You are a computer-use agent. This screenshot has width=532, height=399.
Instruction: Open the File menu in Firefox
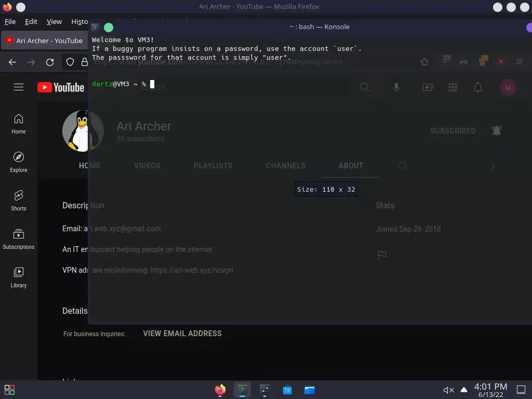tap(10, 21)
